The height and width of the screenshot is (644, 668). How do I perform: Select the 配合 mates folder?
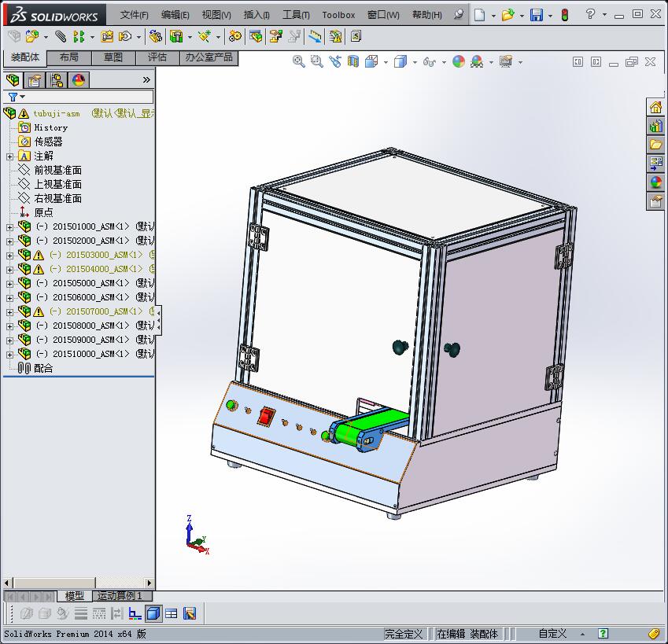(43, 368)
